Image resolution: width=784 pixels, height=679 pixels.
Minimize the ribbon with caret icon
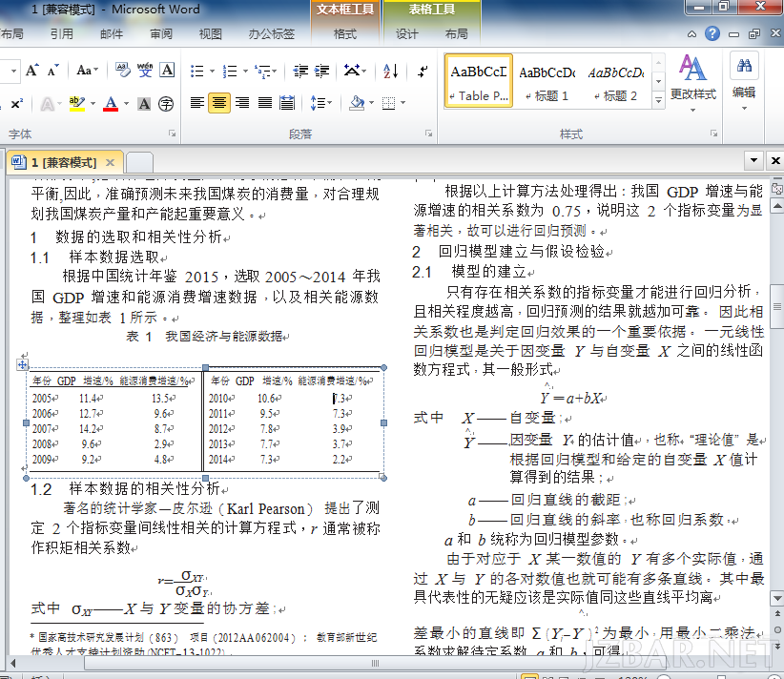[691, 34]
